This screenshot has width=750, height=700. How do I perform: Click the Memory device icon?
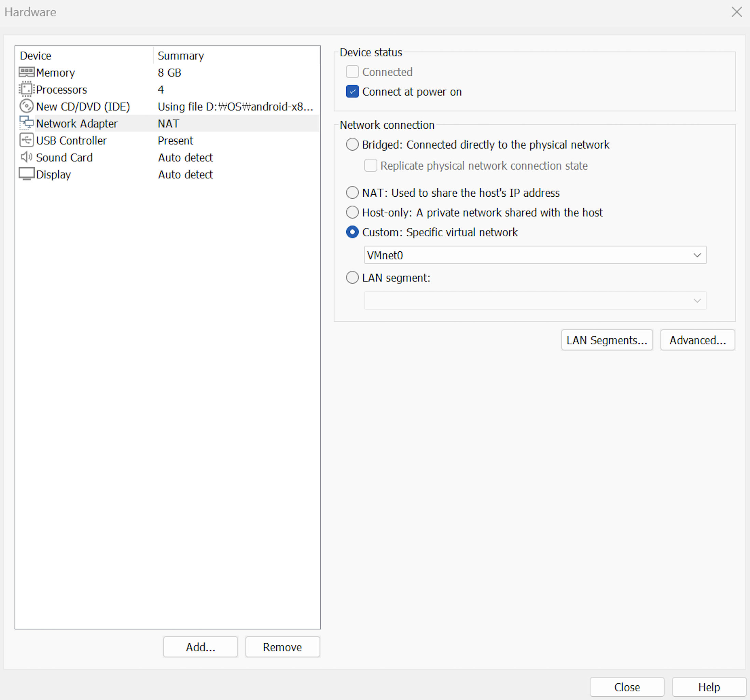point(26,72)
